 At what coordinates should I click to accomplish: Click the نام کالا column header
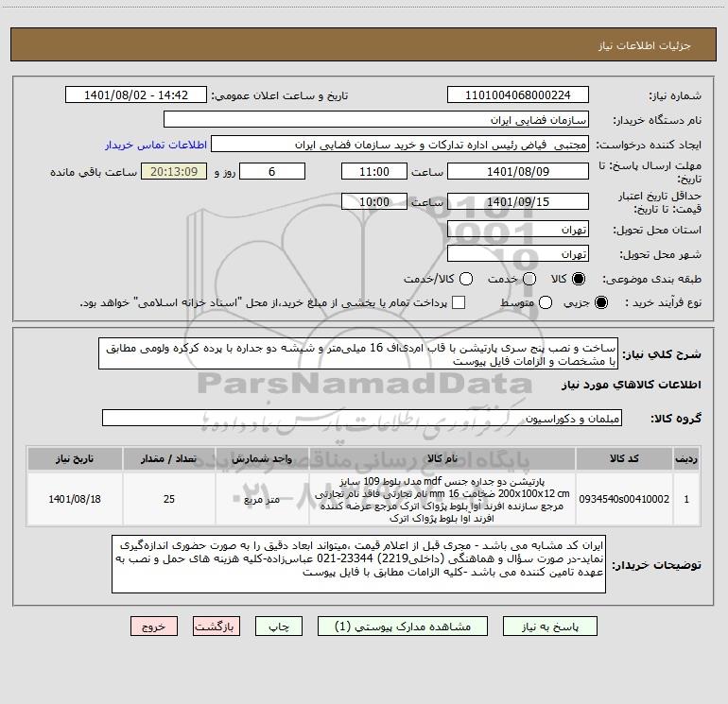pos(442,458)
